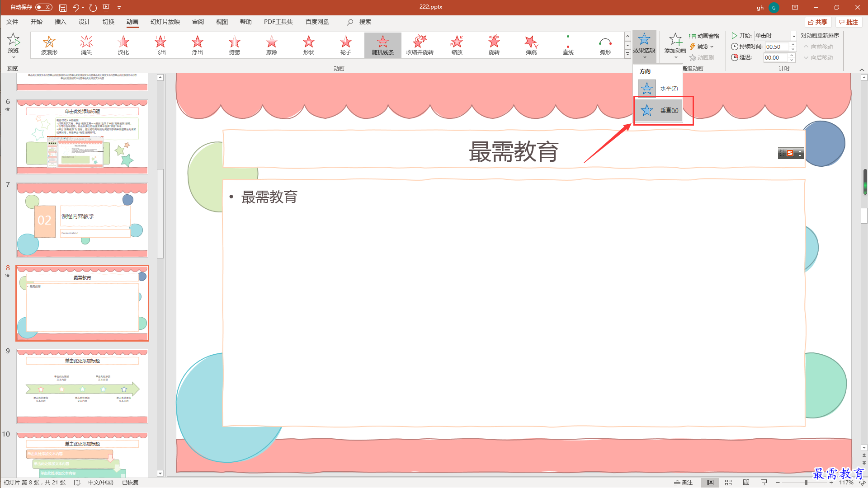This screenshot has height=488, width=868.
Task: Expand the animation gallery more arrow
Action: pos(627,54)
